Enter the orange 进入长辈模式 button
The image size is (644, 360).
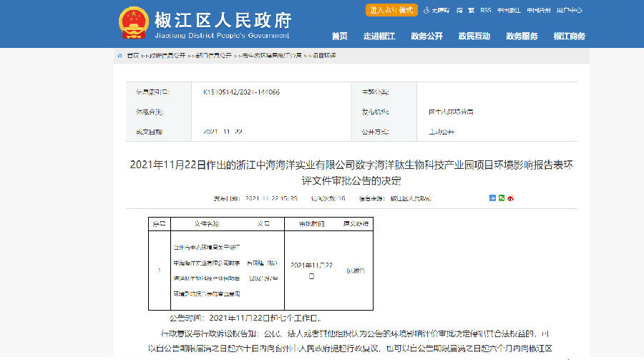click(x=391, y=10)
